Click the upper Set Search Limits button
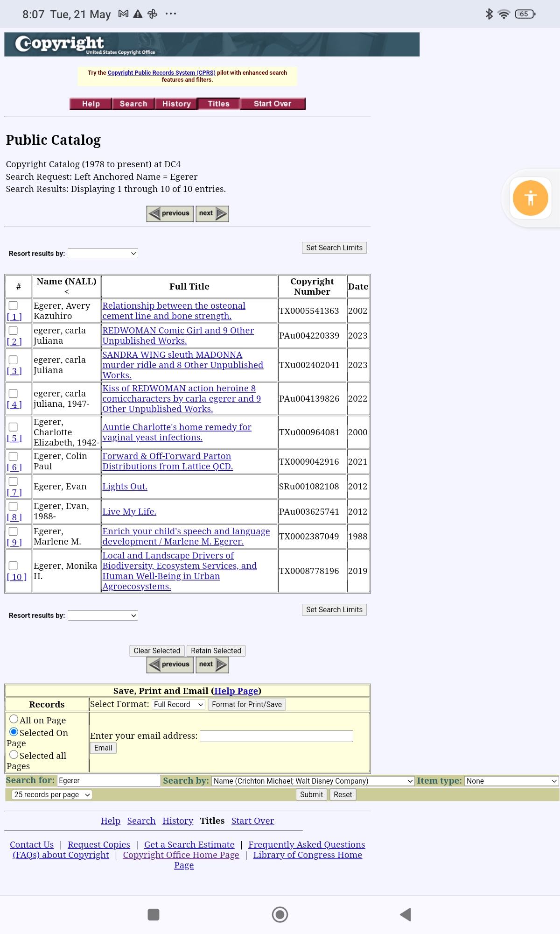 coord(334,248)
